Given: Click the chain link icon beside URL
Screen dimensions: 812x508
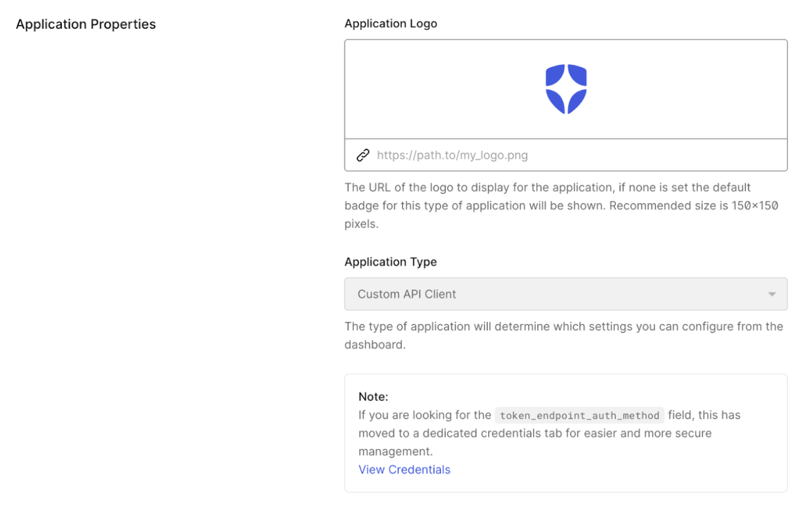Looking at the screenshot, I should click(363, 155).
